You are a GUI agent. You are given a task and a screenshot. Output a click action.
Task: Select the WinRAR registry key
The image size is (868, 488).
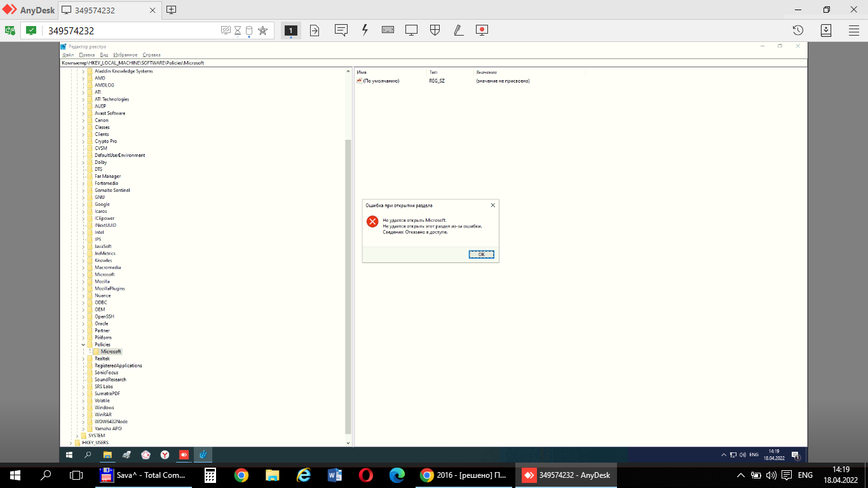(x=103, y=414)
